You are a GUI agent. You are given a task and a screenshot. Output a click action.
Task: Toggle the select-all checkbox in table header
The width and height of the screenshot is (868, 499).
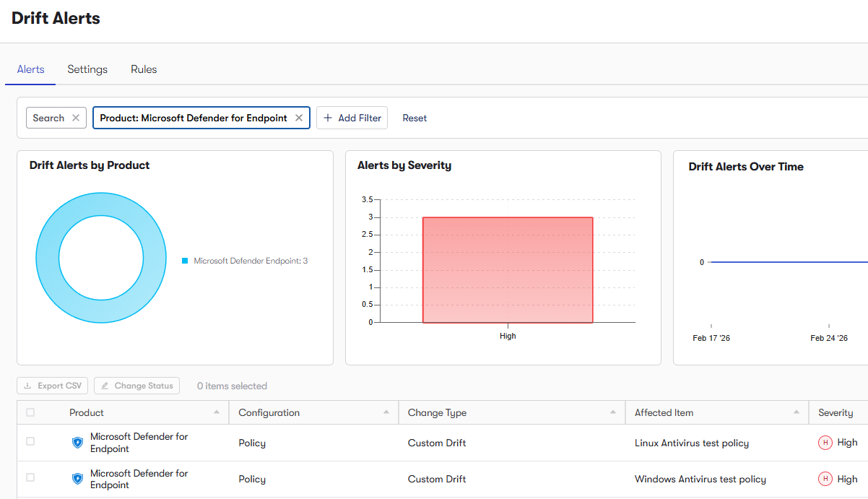tap(30, 412)
